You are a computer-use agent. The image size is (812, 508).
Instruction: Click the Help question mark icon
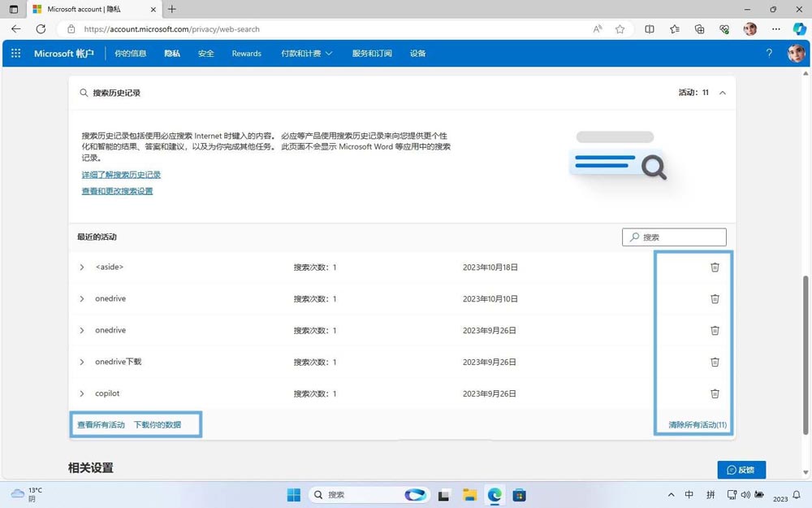768,53
